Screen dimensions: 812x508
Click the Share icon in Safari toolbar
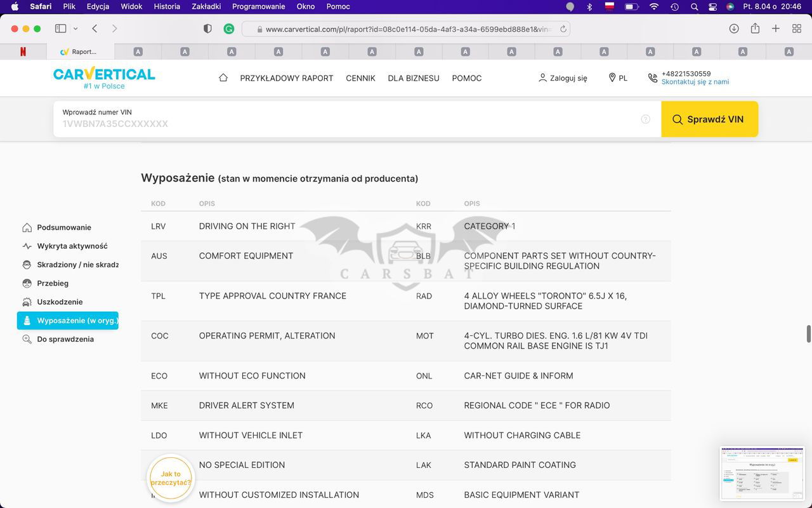(755, 29)
